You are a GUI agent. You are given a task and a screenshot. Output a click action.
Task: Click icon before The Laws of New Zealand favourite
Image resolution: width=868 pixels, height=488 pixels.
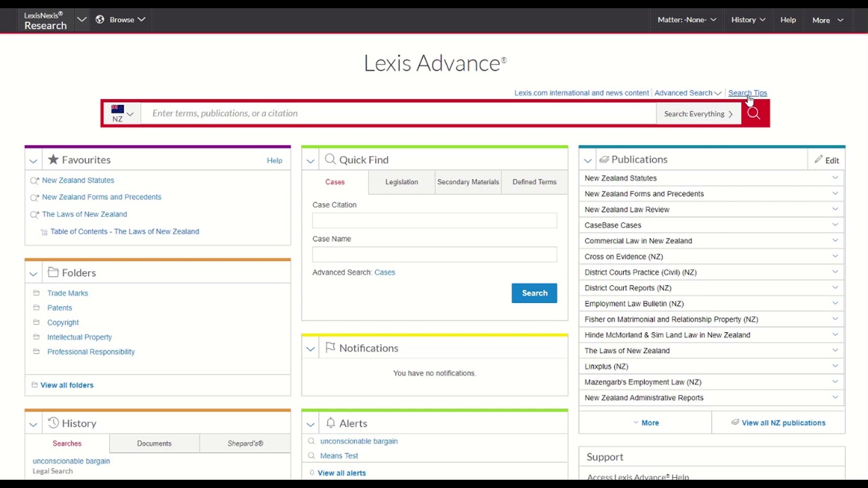(x=35, y=214)
